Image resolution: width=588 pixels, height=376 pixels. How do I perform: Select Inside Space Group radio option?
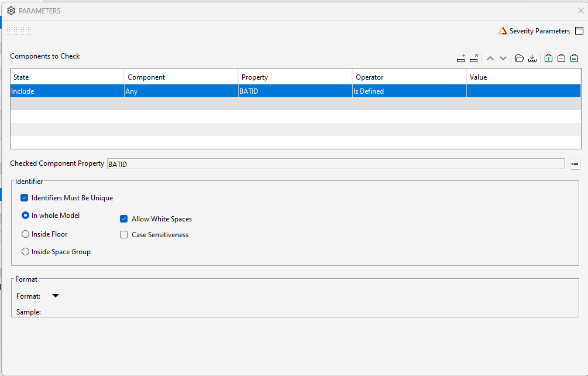(26, 252)
